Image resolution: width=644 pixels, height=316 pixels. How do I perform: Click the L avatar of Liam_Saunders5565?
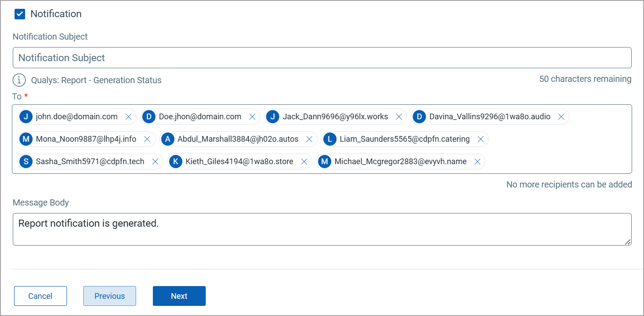tap(330, 139)
